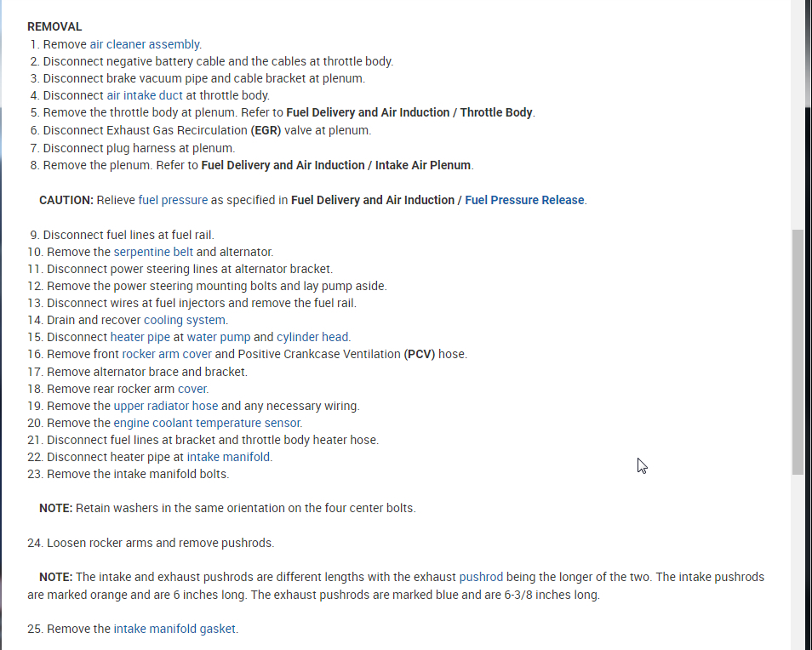Image resolution: width=812 pixels, height=650 pixels.
Task: Open the Fuel Pressure Release link
Action: point(524,200)
